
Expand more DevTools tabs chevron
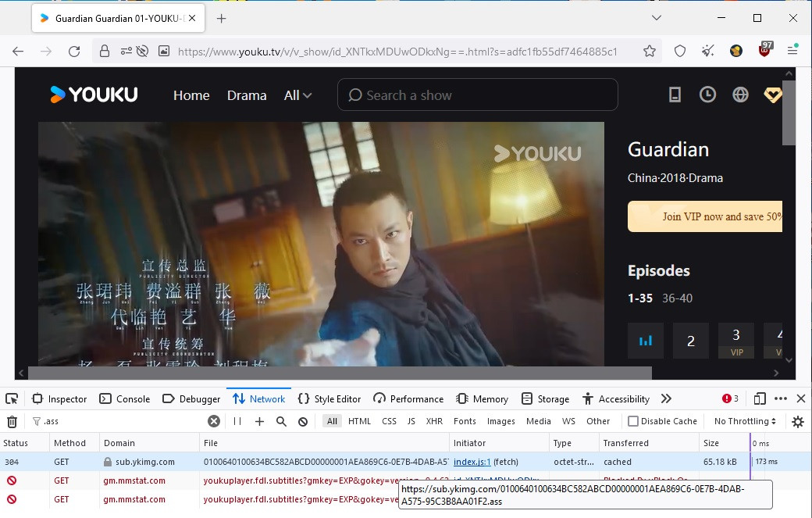click(x=666, y=398)
